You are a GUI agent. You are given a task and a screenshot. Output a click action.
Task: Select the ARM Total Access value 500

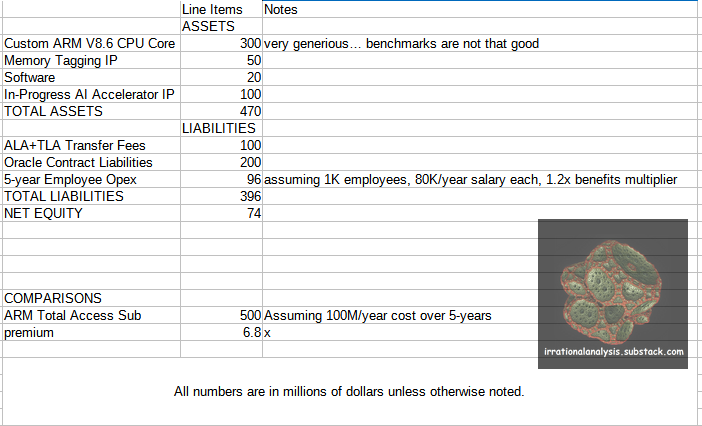point(221,315)
